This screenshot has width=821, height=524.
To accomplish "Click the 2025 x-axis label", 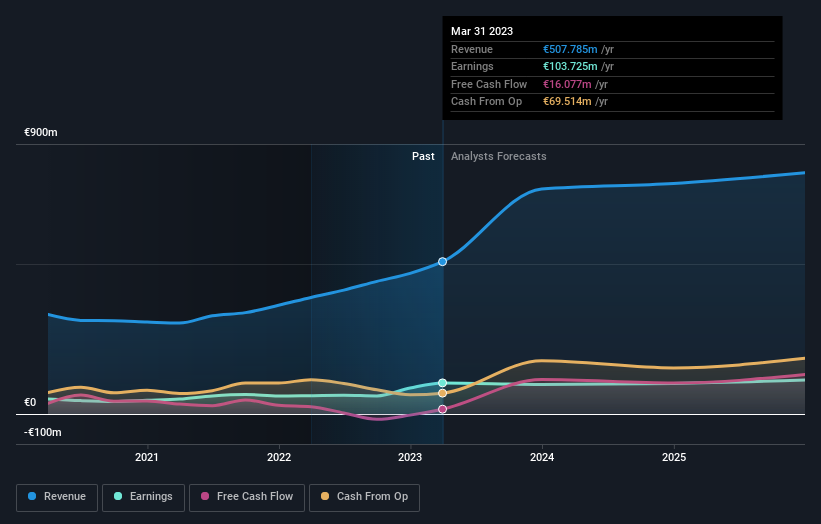I will click(x=674, y=458).
